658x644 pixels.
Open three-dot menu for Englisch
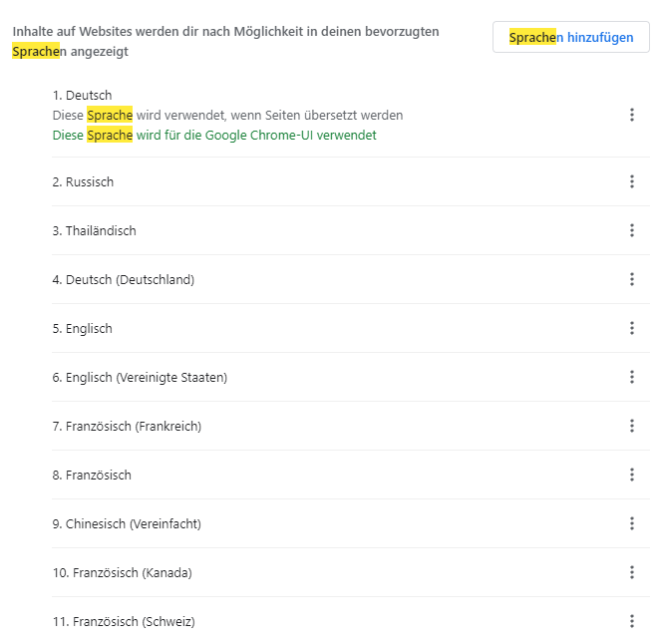click(x=631, y=328)
